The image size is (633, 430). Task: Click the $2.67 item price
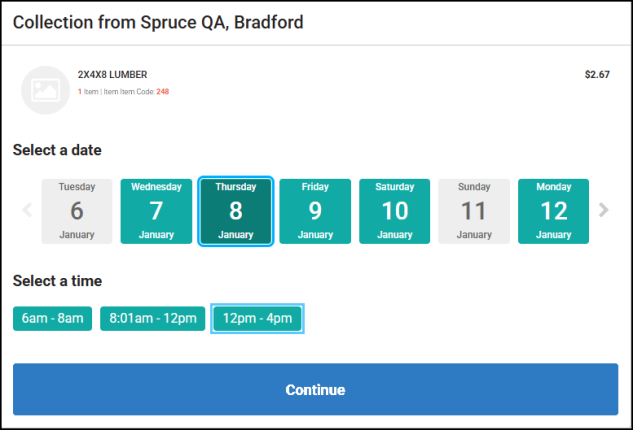point(597,74)
